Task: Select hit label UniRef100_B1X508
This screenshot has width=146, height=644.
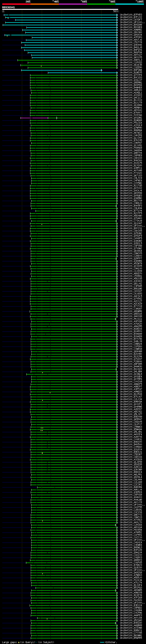Action: pyautogui.click(x=131, y=394)
